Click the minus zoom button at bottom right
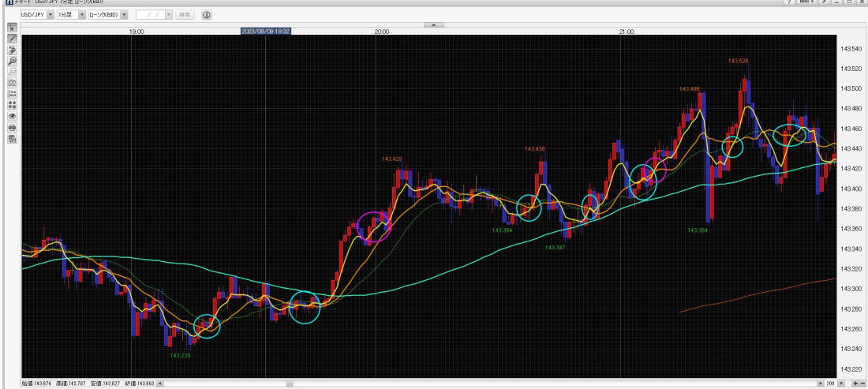The height and width of the screenshot is (389, 868). (x=862, y=383)
